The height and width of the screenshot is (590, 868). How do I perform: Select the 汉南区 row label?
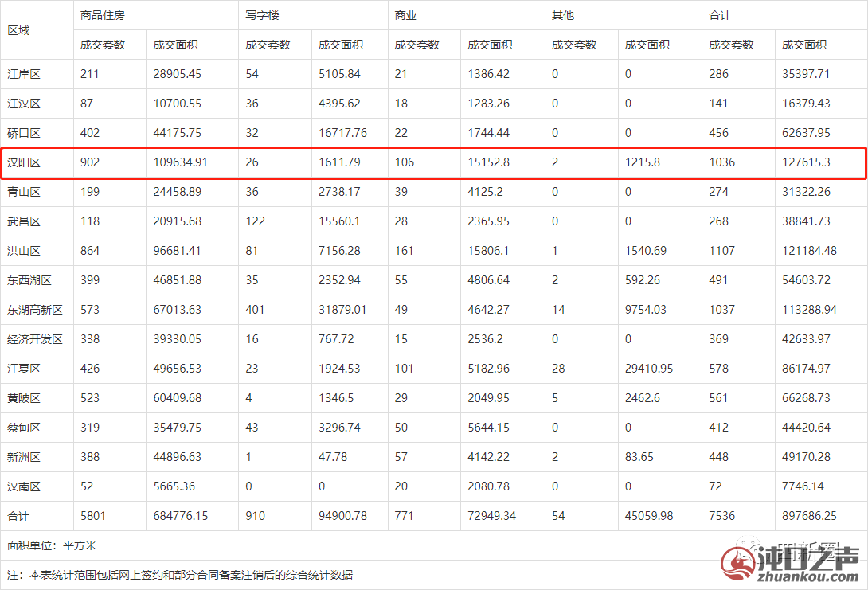pos(24,486)
